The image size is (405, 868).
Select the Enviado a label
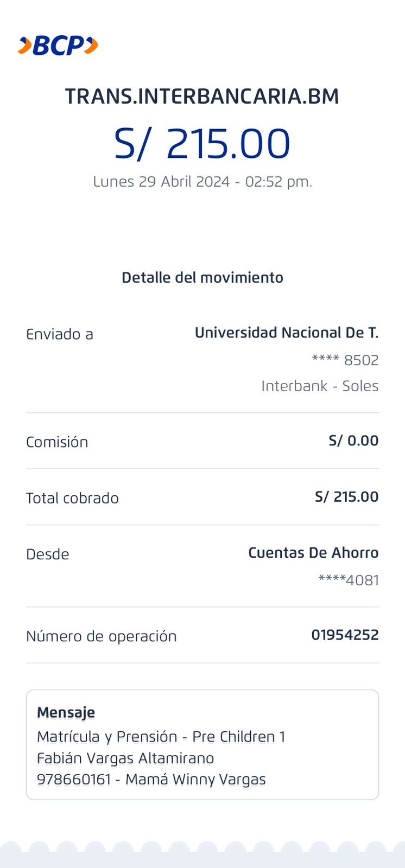(60, 334)
